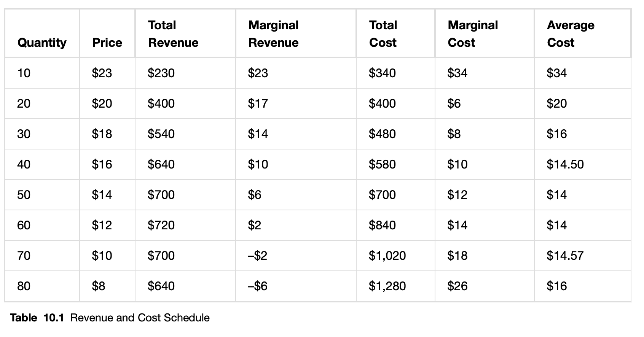Click the $14.50 average cost cell

(x=565, y=164)
